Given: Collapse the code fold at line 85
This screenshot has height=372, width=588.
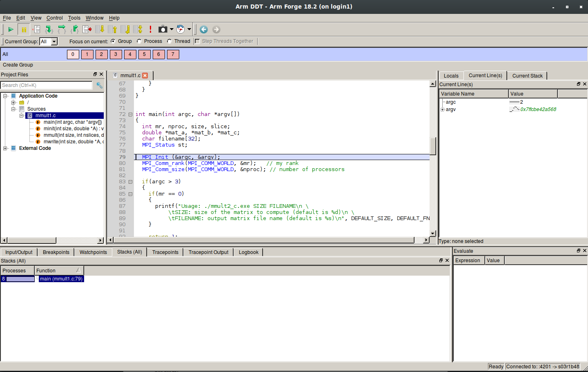Looking at the screenshot, I should pyautogui.click(x=131, y=194).
